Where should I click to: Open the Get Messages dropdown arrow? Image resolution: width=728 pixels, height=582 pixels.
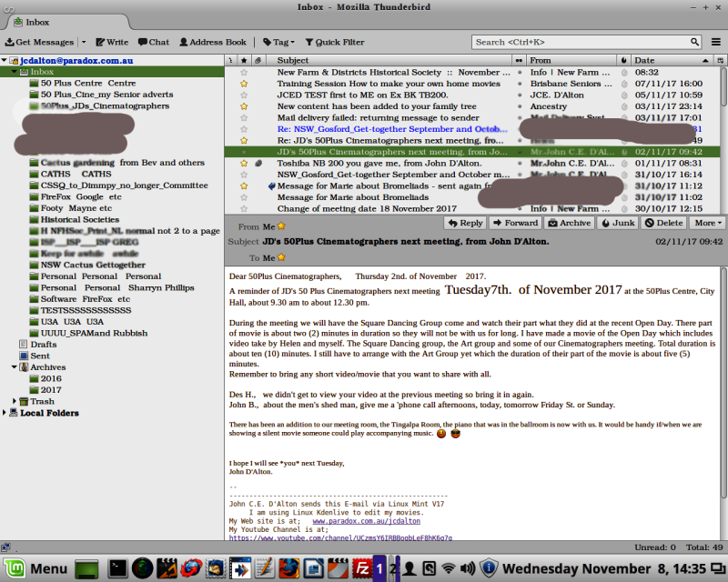pos(84,42)
